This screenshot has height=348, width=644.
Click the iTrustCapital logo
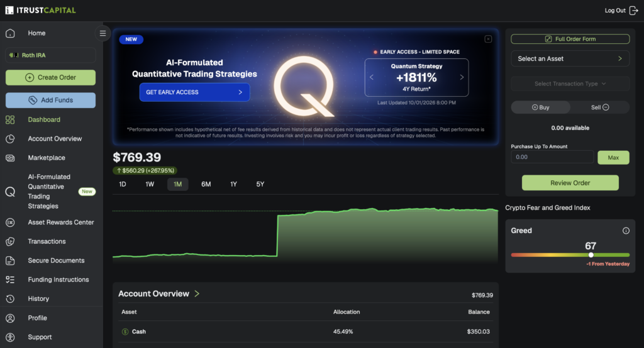tap(40, 10)
